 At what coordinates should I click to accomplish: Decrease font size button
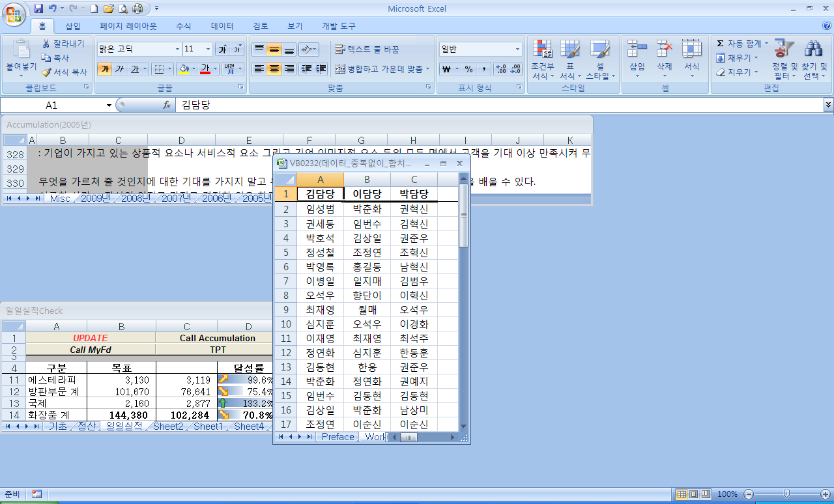click(x=238, y=49)
